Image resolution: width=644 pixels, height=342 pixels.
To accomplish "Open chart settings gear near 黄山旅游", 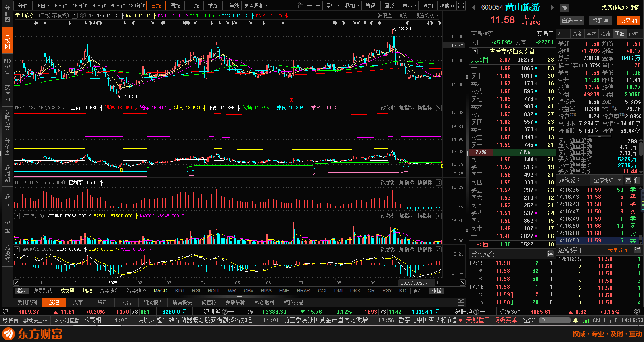I will tap(83, 15).
